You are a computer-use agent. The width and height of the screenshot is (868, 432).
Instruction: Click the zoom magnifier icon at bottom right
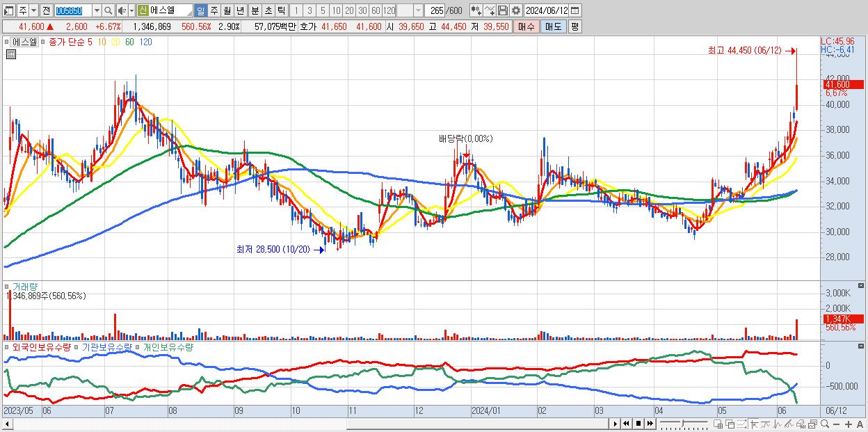tap(825, 424)
